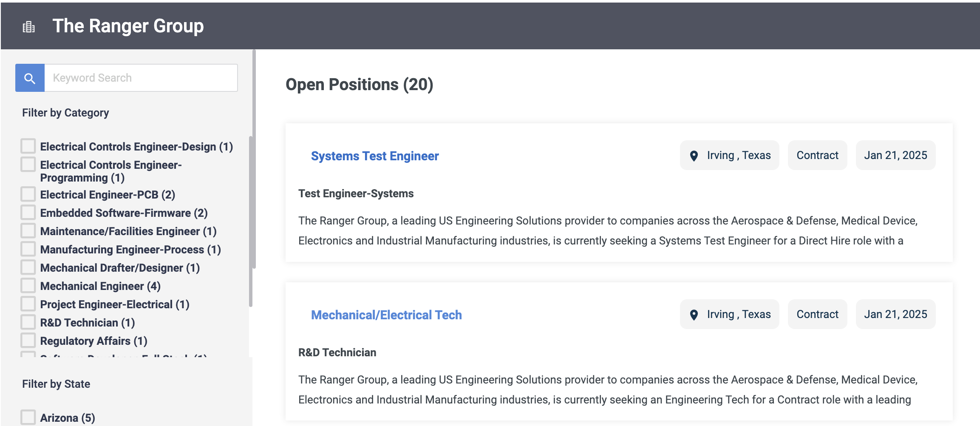Screen dimensions: 980x426
Task: Click the category list scrollbar
Action: pyautogui.click(x=251, y=221)
